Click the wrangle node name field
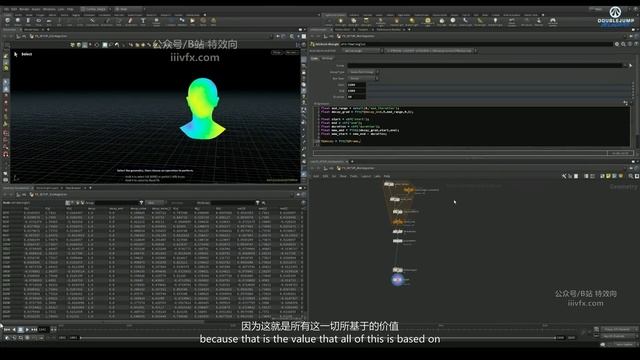640x360 pixels. click(476, 44)
